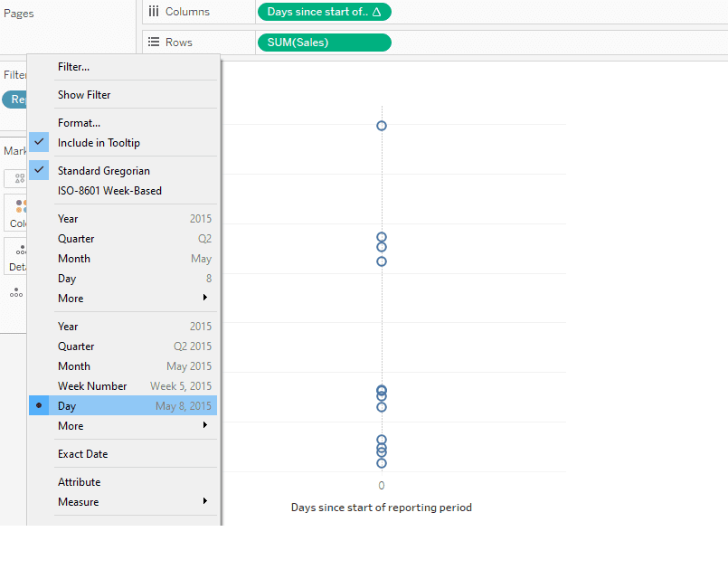Screen dimensions: 728x579
Task: Click the mark type selector icon
Action: (x=20, y=178)
